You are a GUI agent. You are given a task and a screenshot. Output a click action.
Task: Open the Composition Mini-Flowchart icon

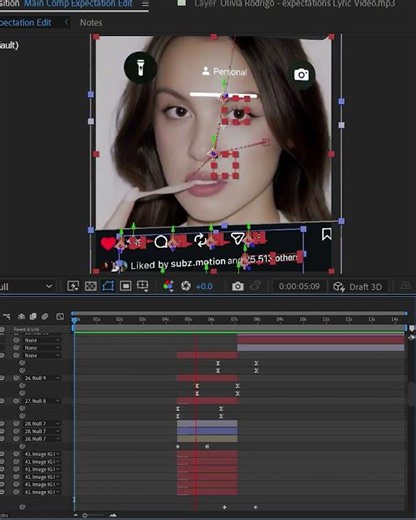6,316
